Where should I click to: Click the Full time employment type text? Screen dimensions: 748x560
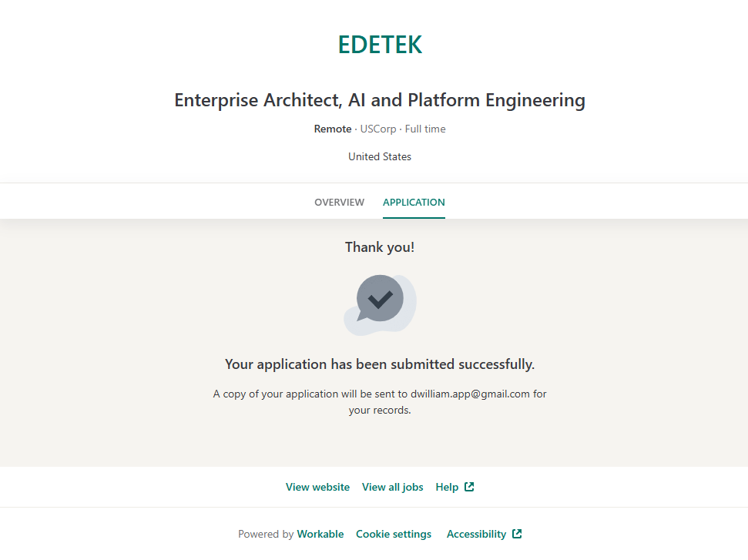pyautogui.click(x=425, y=129)
